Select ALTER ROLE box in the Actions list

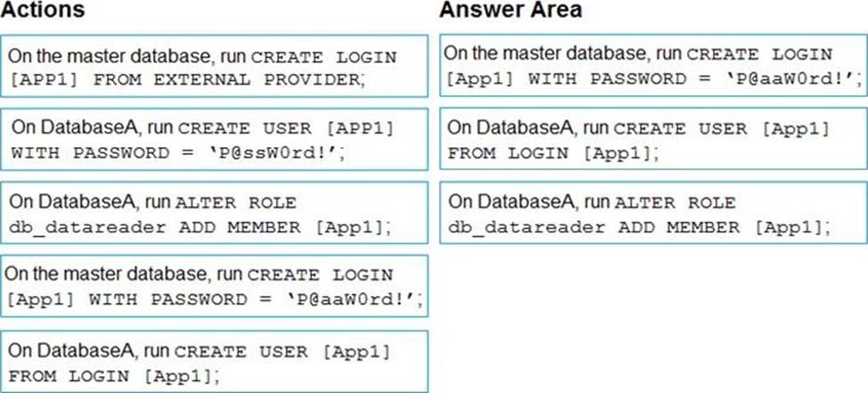[214, 213]
